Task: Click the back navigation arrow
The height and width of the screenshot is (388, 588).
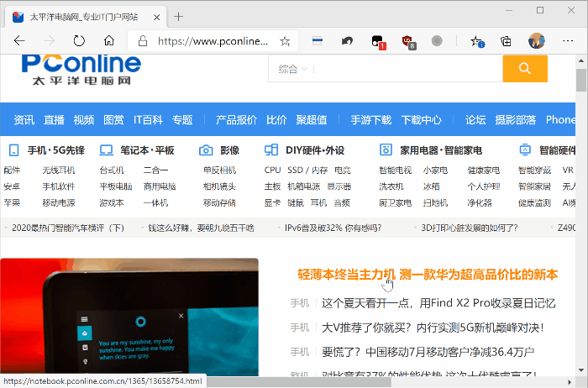Action: 19,40
